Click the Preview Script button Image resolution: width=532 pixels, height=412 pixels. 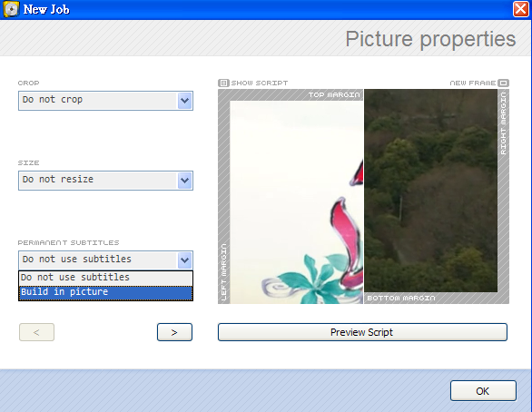362,332
